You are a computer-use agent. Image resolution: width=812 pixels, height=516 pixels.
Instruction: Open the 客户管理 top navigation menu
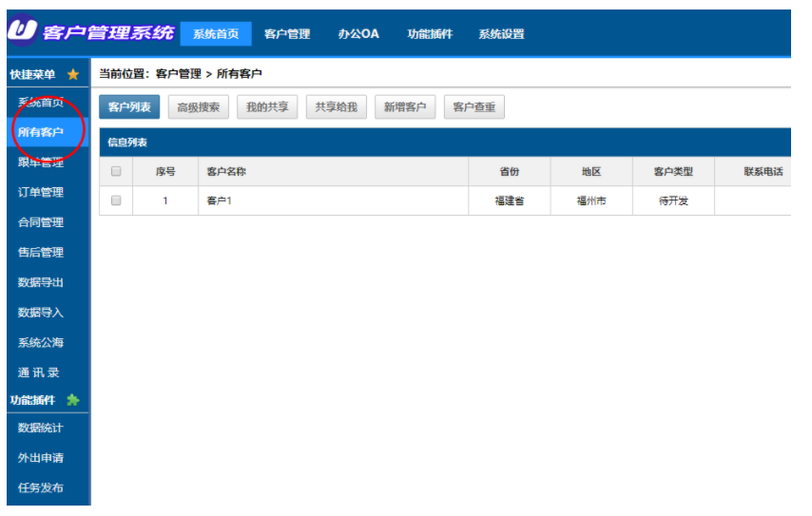pyautogui.click(x=287, y=34)
